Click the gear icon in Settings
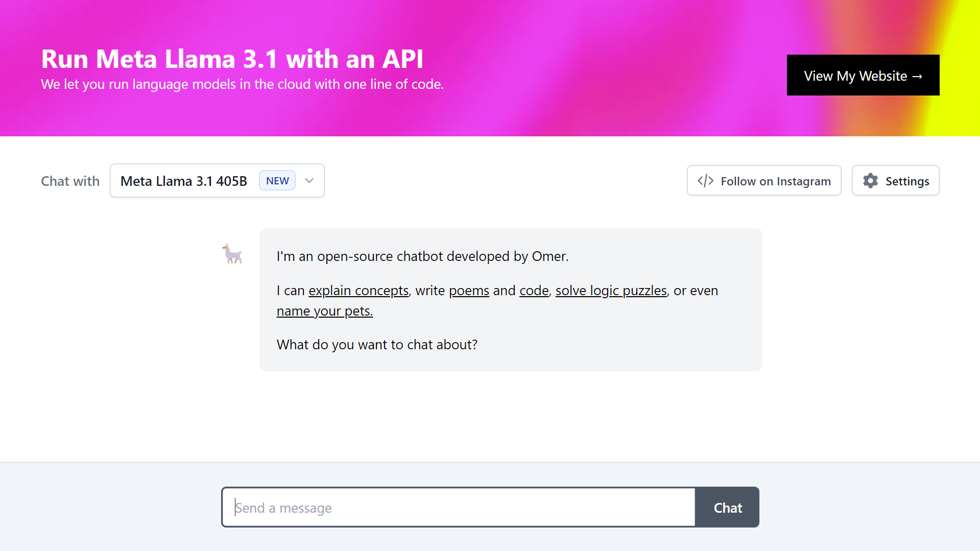This screenshot has width=980, height=551. tap(870, 181)
